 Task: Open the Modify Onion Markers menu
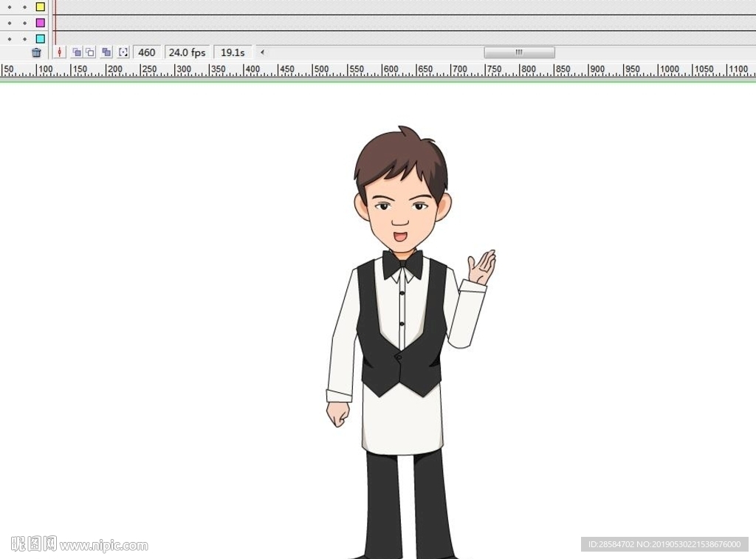coord(123,52)
